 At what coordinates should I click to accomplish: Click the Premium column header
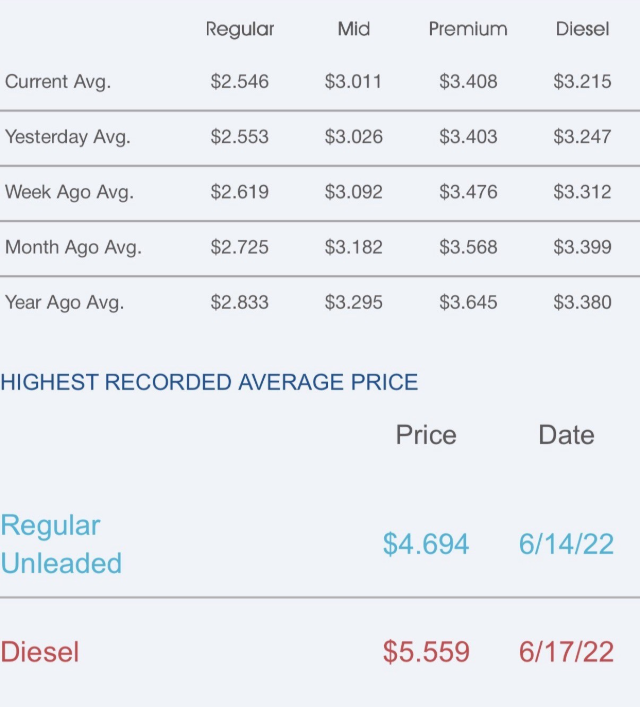(x=468, y=30)
